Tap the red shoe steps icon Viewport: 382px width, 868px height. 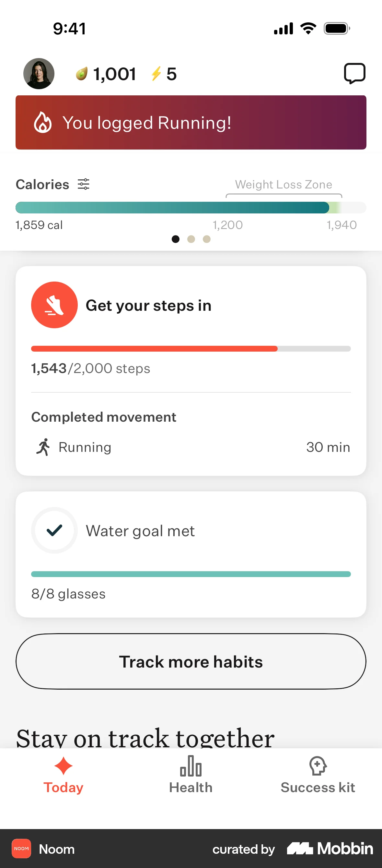point(54,305)
